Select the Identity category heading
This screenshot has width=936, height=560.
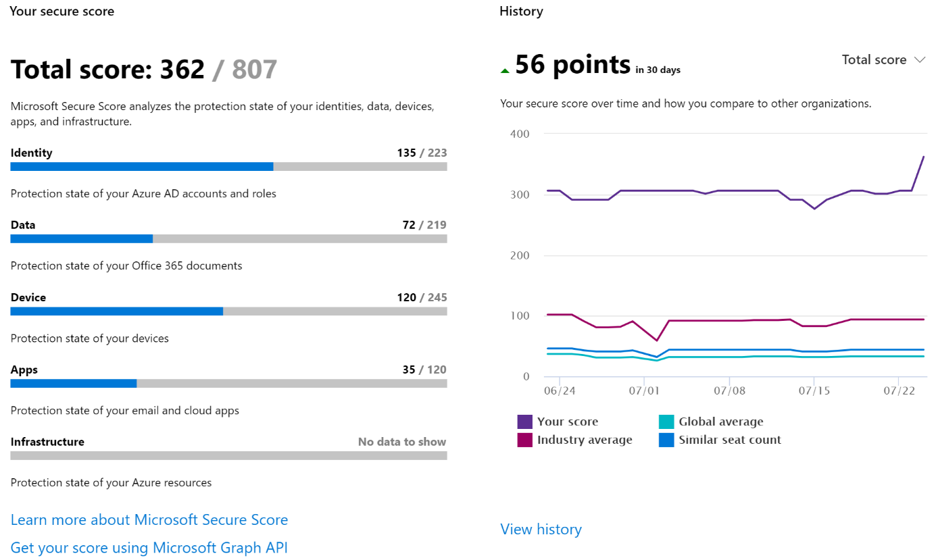[31, 153]
